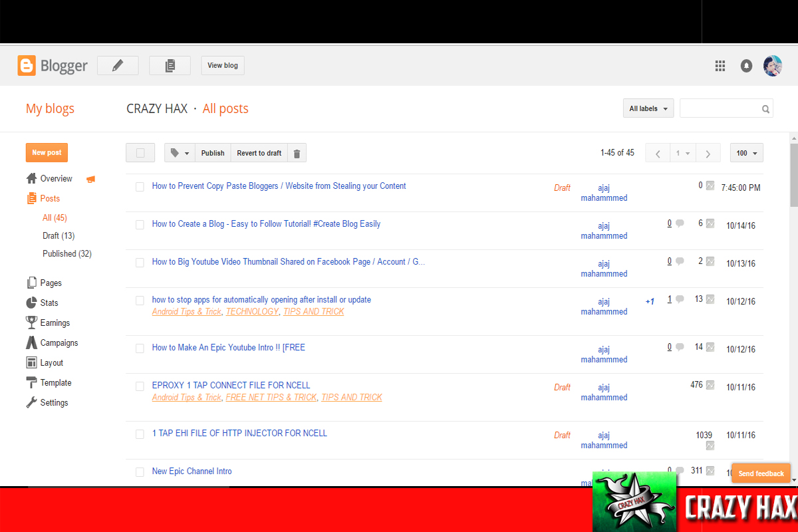Image resolution: width=798 pixels, height=532 pixels.
Task: Check the 'Big Youtube Video Thumbnail' post
Action: (x=140, y=263)
